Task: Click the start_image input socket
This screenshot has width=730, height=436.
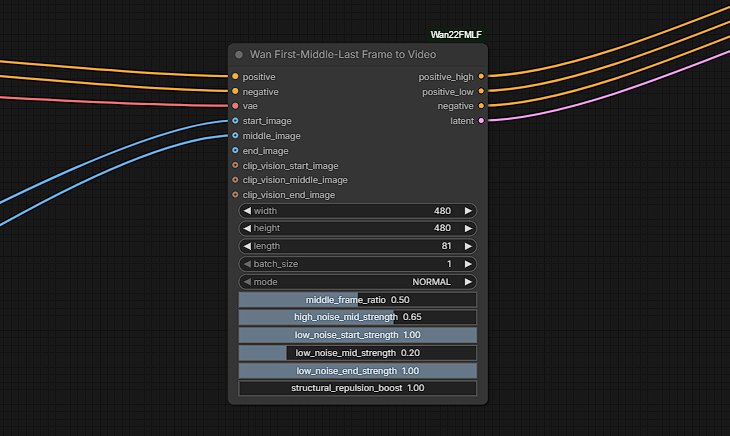Action: coord(235,121)
